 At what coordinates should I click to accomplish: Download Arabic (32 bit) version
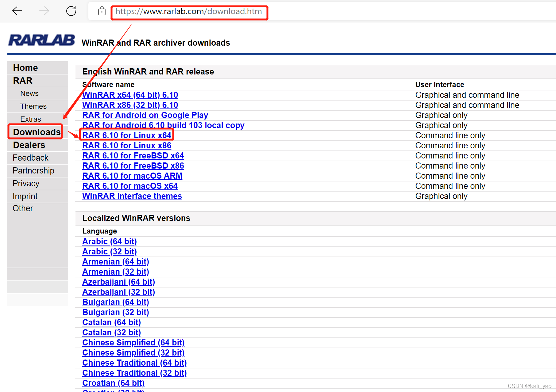[x=110, y=252]
